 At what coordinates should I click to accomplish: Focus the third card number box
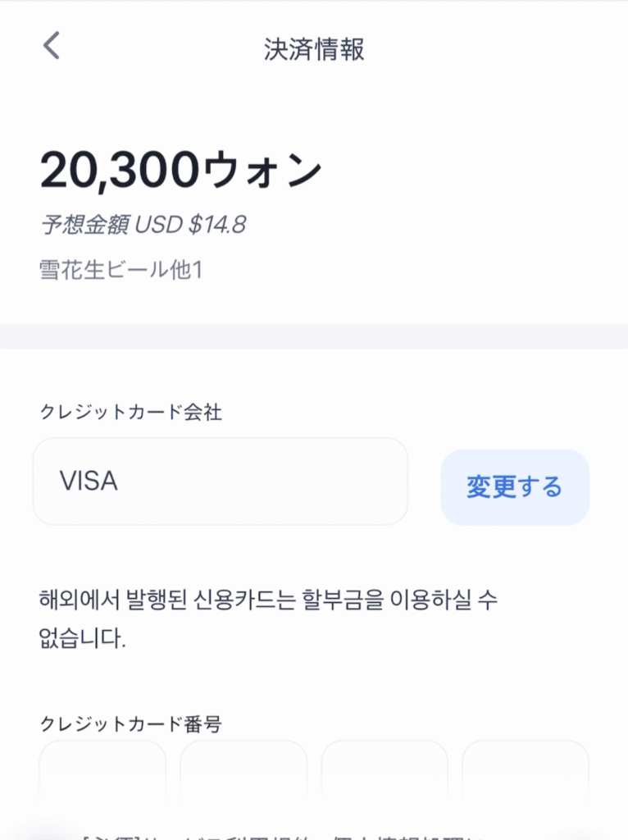tap(385, 775)
